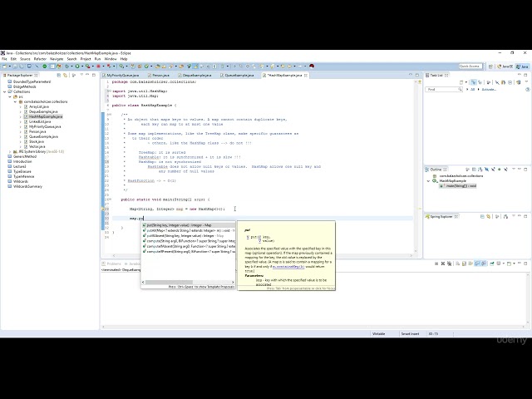Select main(String[]) method in Outline
The image size is (532, 399).
[x=458, y=186]
